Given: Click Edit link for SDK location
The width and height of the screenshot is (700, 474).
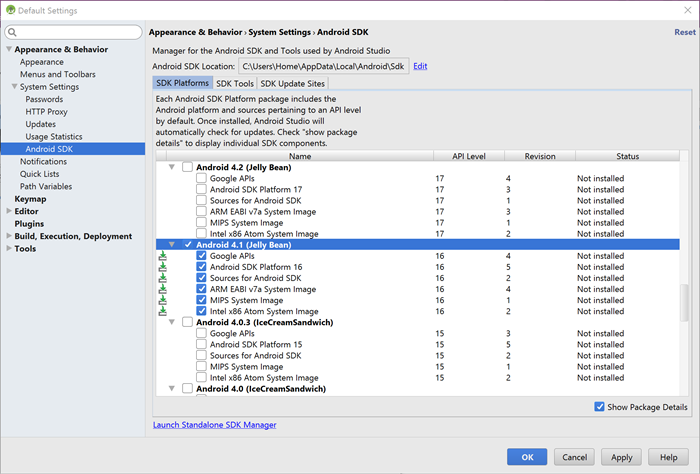Looking at the screenshot, I should (x=420, y=66).
